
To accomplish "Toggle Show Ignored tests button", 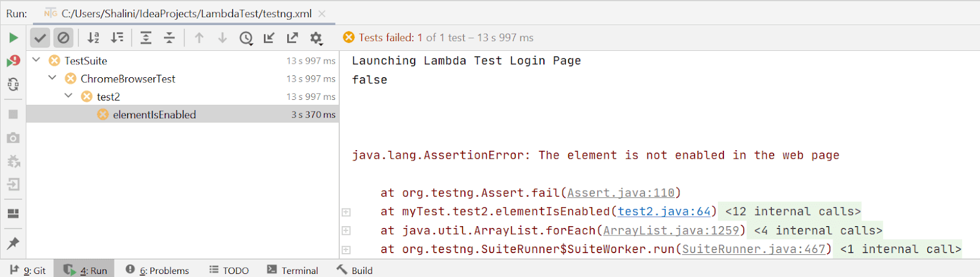I will 63,38.
